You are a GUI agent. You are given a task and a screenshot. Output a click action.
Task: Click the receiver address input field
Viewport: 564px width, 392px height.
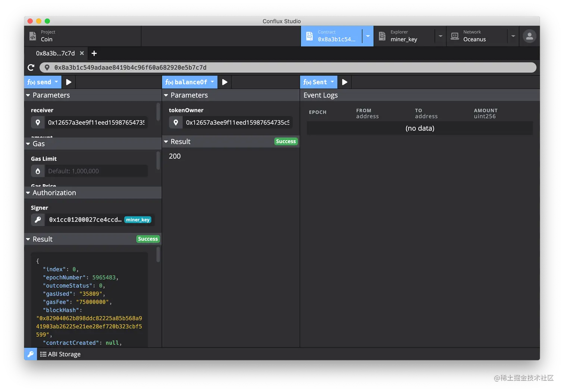click(x=96, y=122)
